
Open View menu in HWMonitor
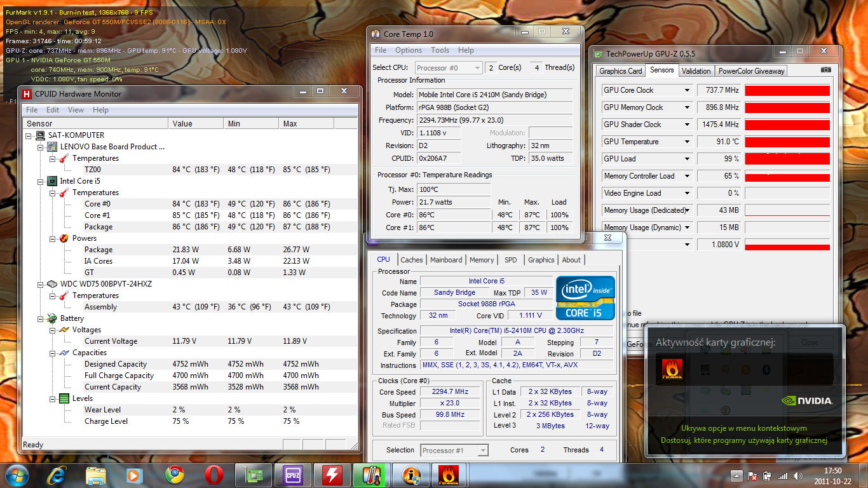[76, 110]
